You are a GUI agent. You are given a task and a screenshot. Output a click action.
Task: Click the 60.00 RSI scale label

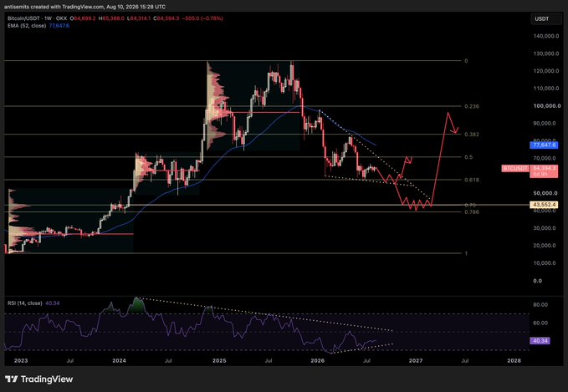coord(540,323)
